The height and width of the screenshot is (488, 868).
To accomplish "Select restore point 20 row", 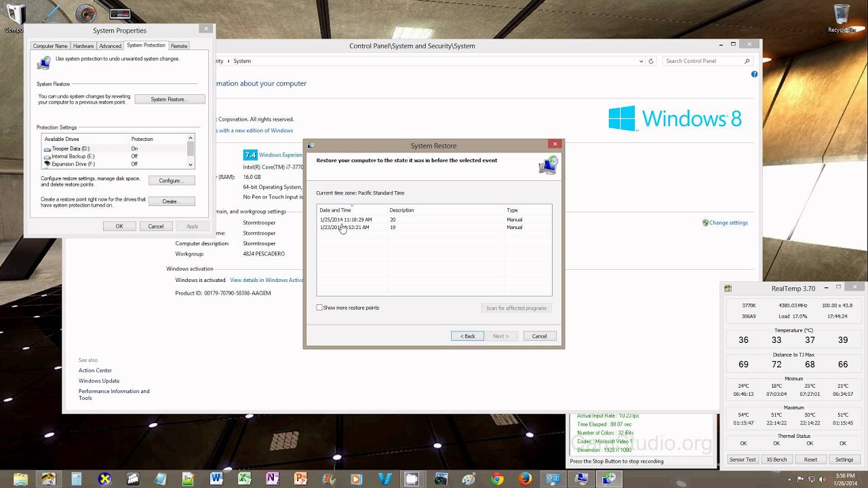I will click(434, 220).
